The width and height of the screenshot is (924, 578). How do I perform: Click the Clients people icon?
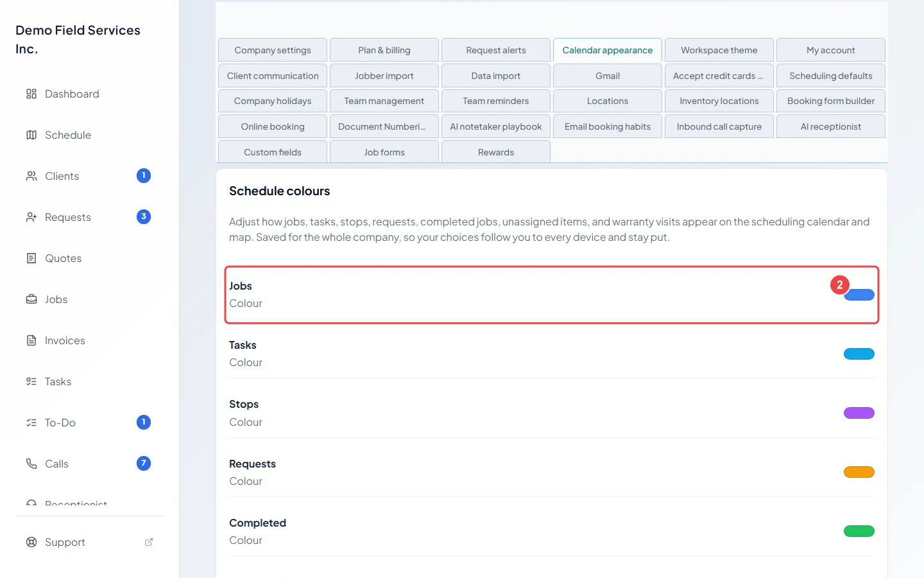[31, 176]
